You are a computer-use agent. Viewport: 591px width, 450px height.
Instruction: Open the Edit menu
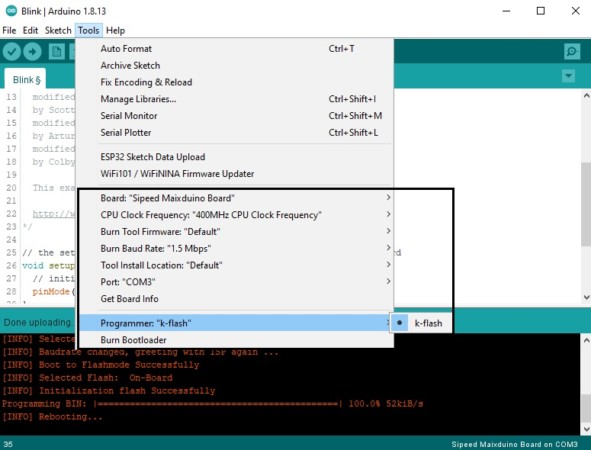pos(30,31)
